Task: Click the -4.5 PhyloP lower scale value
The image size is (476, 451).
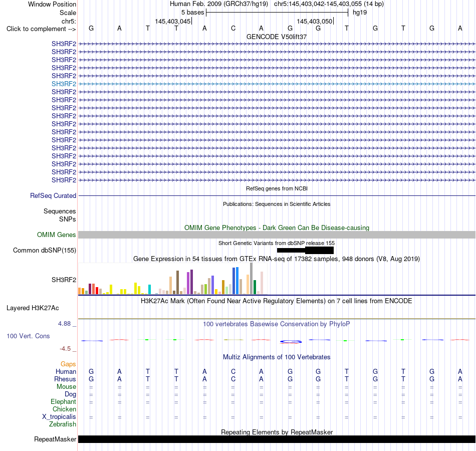Action: click(65, 349)
